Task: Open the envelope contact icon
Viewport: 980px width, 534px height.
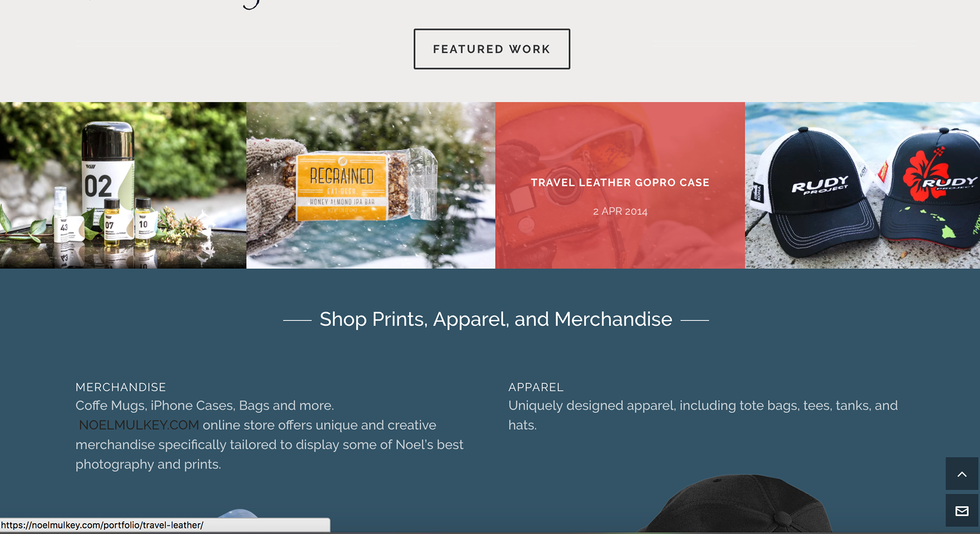Action: (962, 511)
